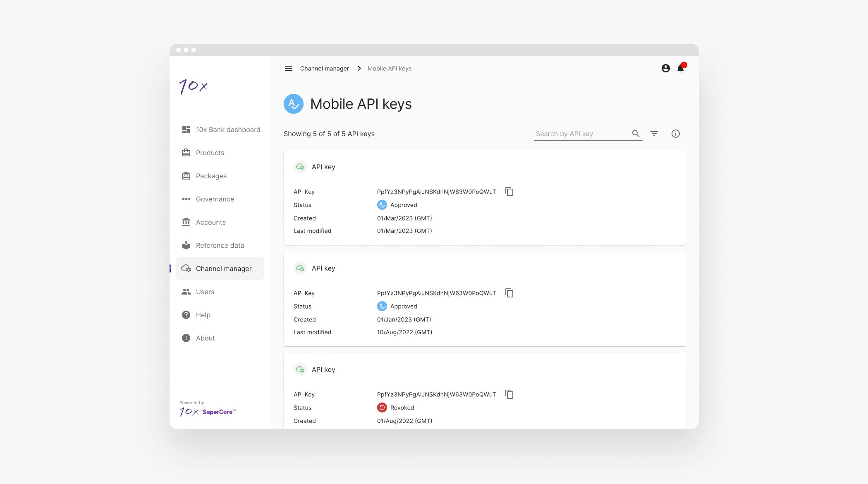Open 10x Bank dashboard in sidebar
This screenshot has width=868, height=484.
tap(227, 129)
